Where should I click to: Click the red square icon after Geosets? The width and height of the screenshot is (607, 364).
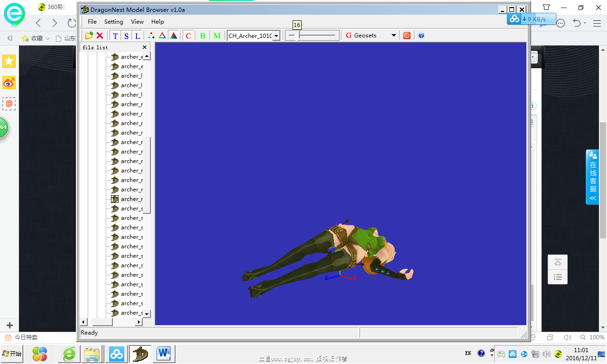[407, 36]
